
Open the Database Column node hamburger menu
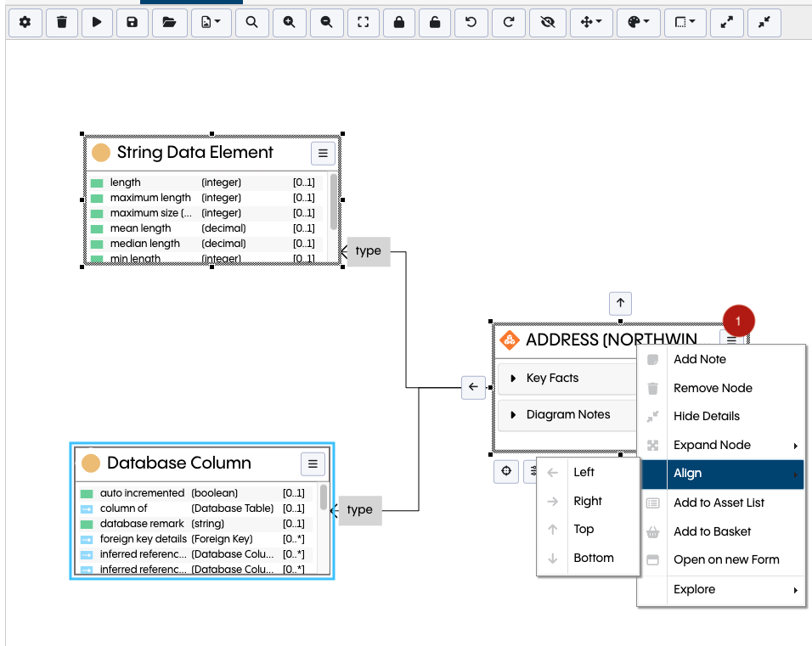pyautogui.click(x=313, y=463)
